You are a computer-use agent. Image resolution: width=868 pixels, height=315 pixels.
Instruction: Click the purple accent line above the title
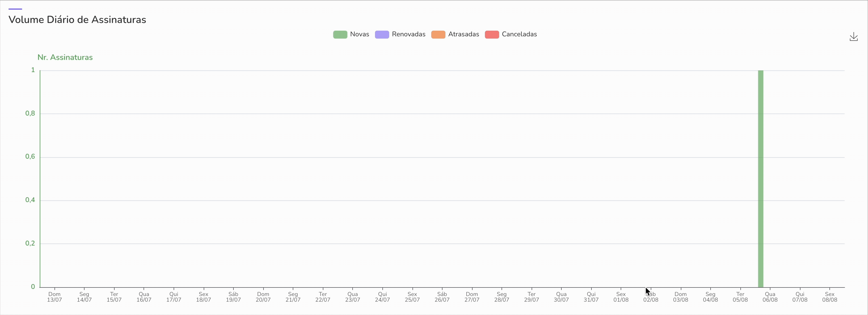15,9
